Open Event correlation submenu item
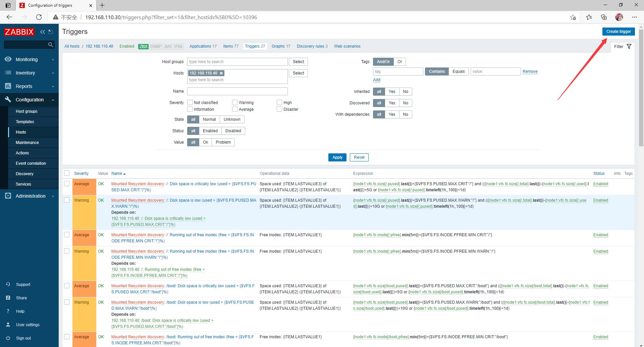 31,163
